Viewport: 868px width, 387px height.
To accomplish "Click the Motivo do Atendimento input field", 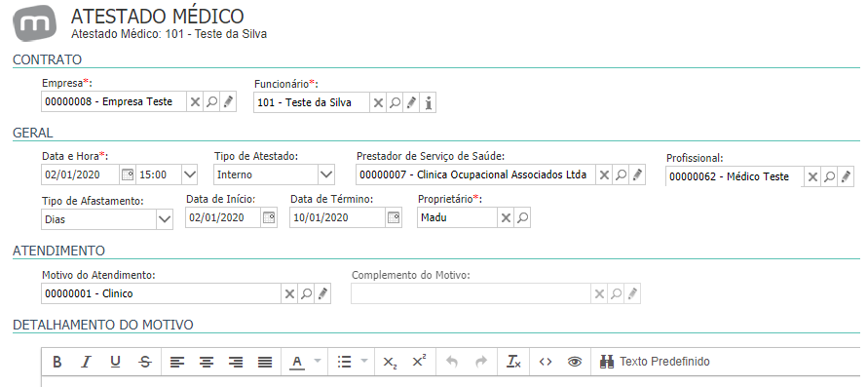I will coord(162,294).
